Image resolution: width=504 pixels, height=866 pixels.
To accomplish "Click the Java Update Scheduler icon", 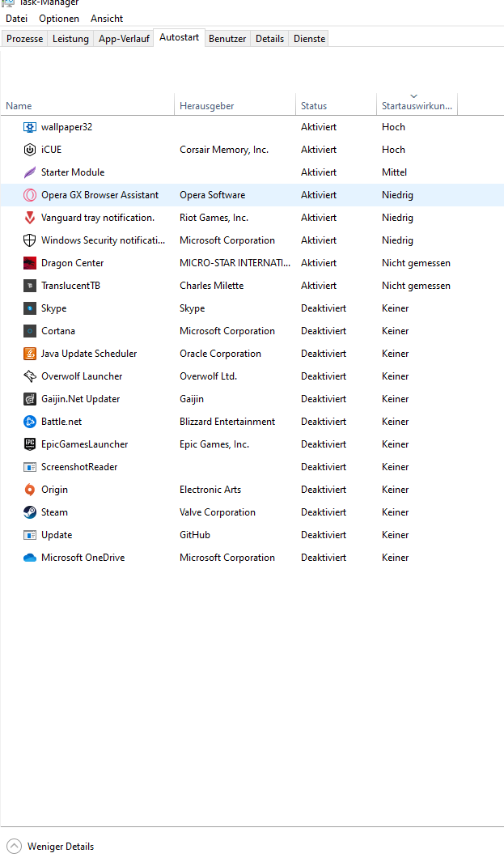I will point(30,354).
